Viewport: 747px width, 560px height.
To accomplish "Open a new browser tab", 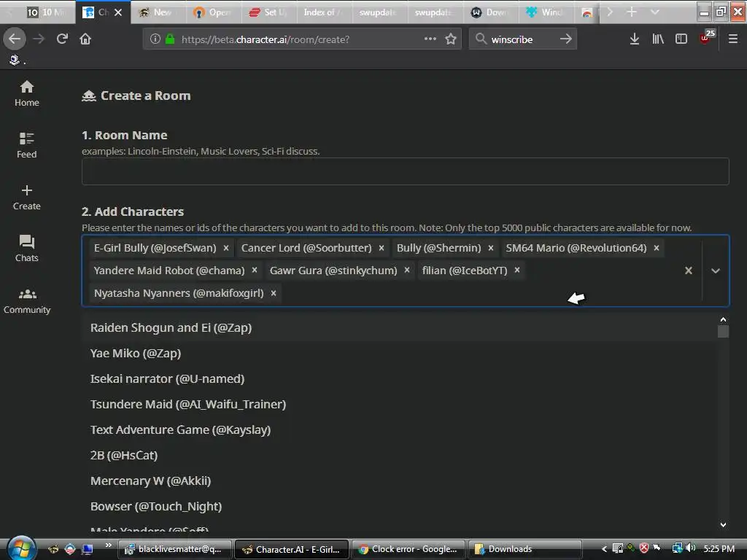I will [x=632, y=12].
